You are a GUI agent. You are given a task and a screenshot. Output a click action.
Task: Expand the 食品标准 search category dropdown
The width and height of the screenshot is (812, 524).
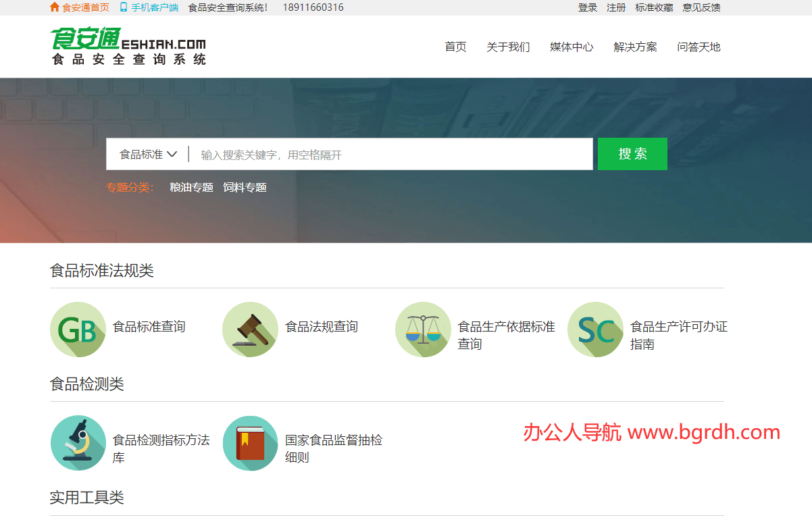[x=148, y=154]
